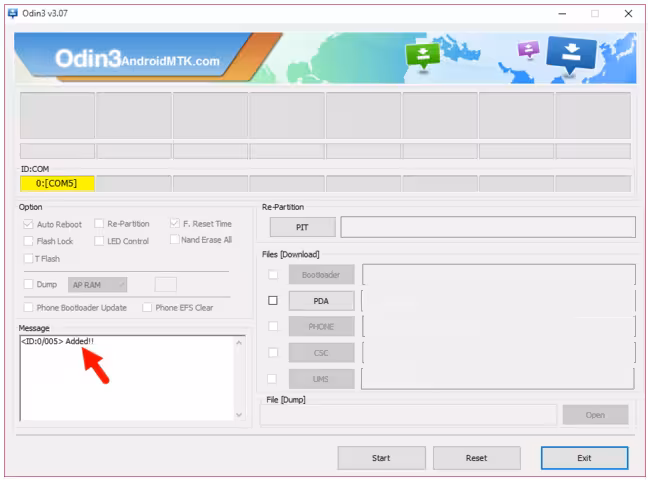This screenshot has width=648, height=480.
Task: Minimize the Odin3 window
Action: coord(562,14)
